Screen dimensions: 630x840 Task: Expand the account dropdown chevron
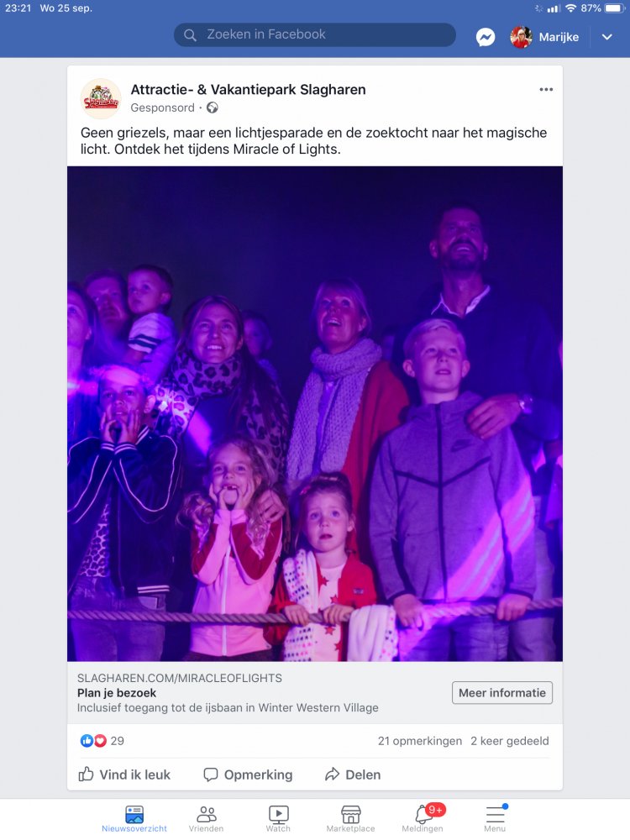[607, 37]
